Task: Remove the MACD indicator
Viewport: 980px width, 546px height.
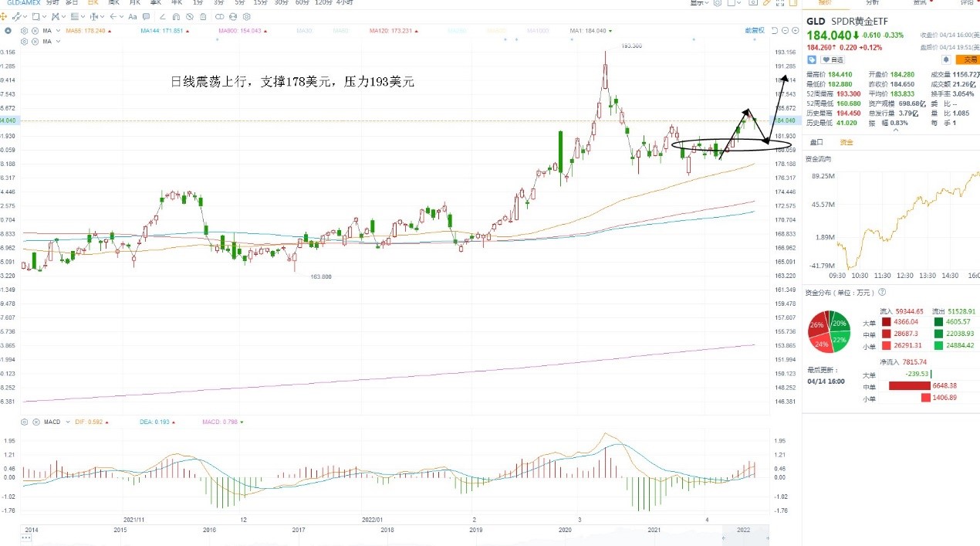Action: (35, 422)
